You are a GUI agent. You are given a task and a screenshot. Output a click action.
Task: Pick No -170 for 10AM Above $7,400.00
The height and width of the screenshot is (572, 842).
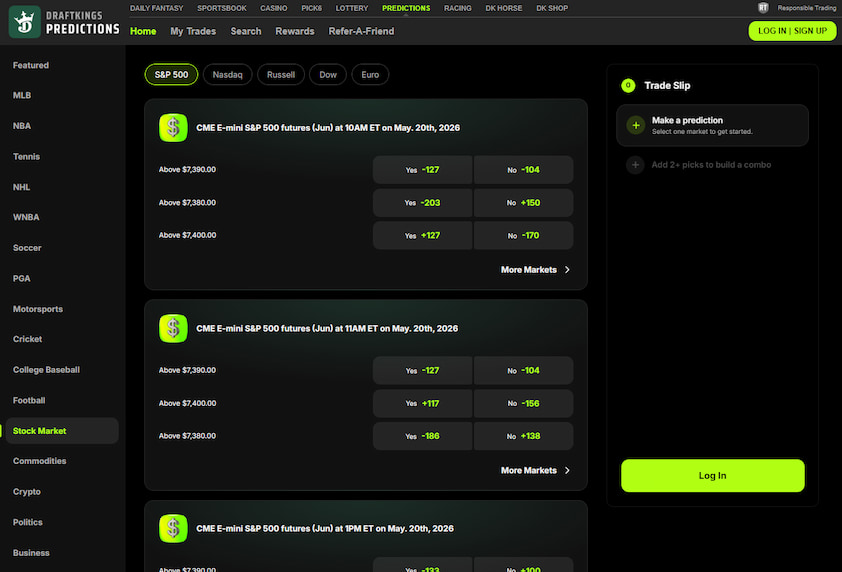click(x=523, y=235)
